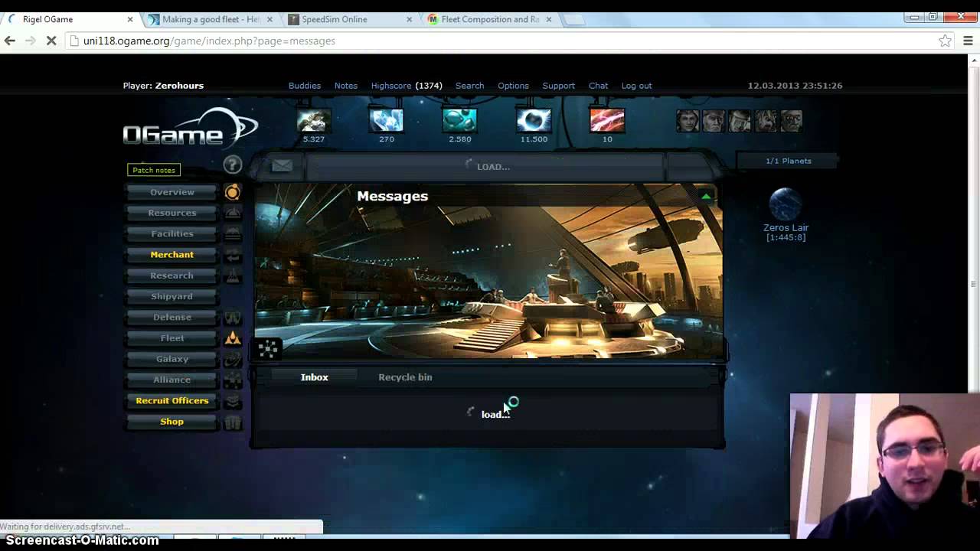The image size is (980, 551).
Task: Open the Galaxy menu
Action: (172, 359)
